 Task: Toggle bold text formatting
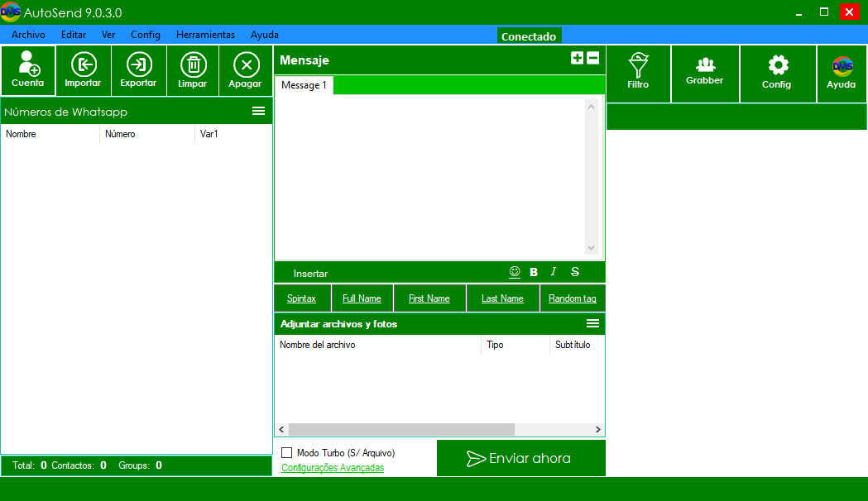point(534,272)
